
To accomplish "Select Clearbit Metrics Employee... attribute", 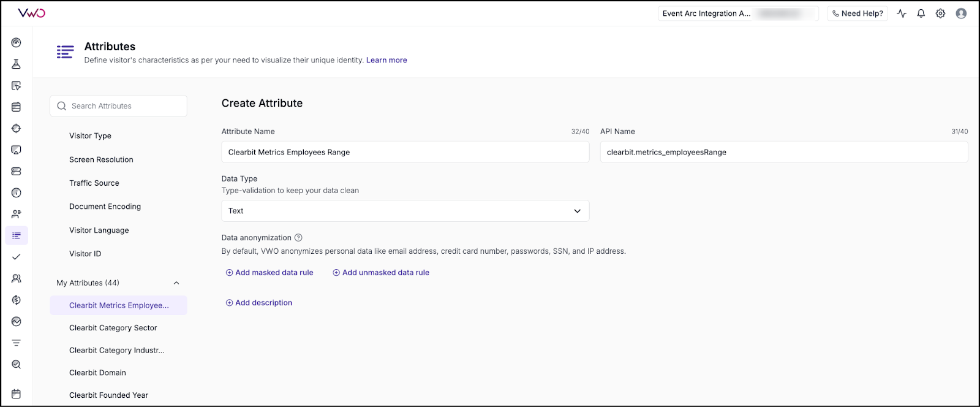I will 119,305.
